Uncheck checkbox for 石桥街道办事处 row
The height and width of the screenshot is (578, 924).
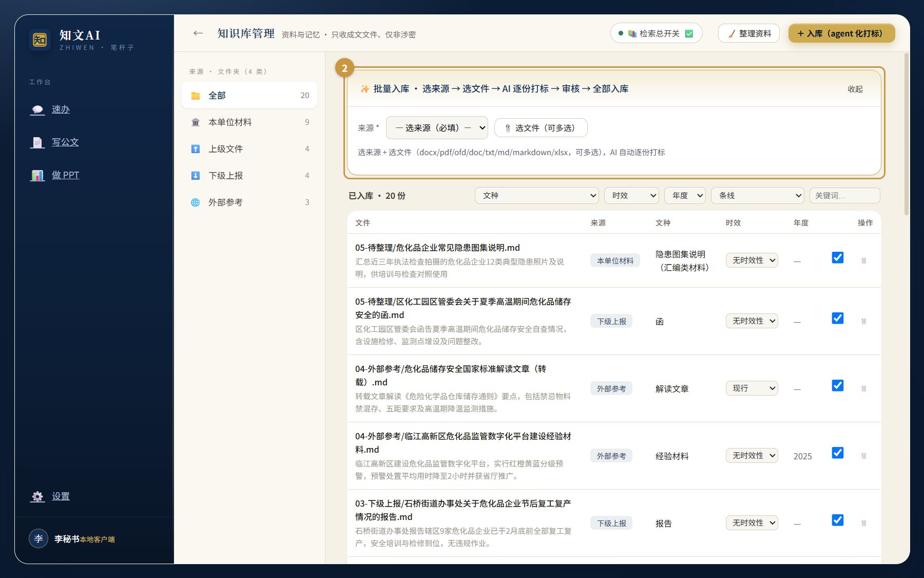point(838,520)
